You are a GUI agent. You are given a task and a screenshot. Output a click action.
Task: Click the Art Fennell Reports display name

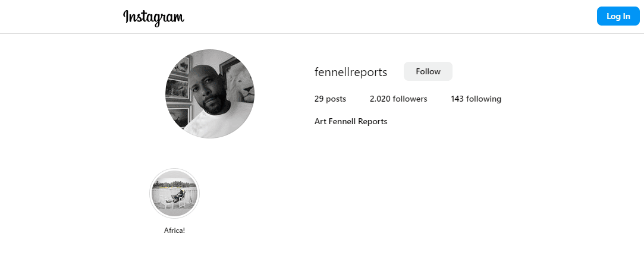(x=351, y=121)
